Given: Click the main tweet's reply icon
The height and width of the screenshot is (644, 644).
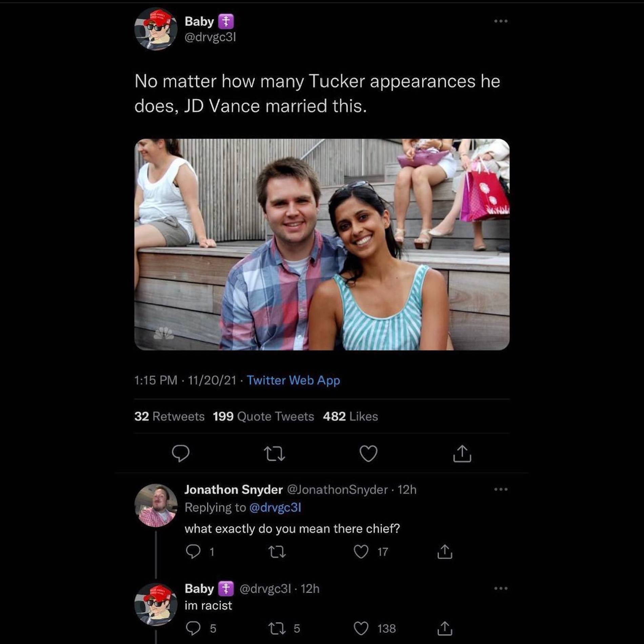Looking at the screenshot, I should pyautogui.click(x=181, y=454).
